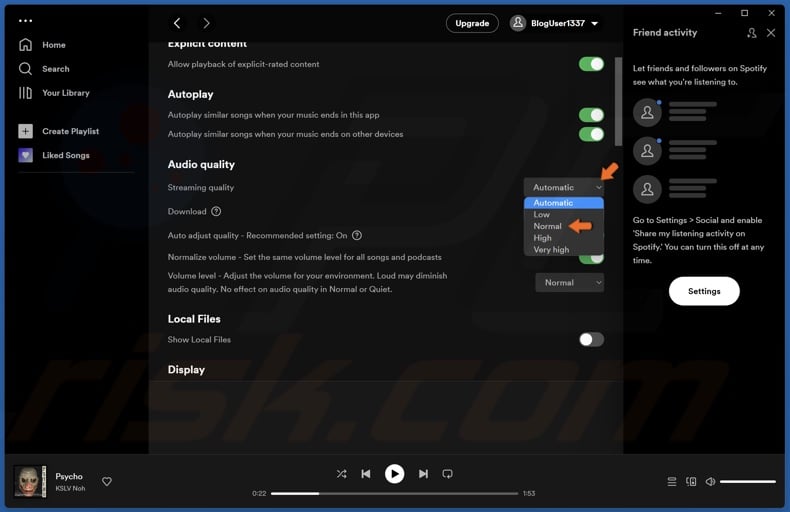Toggle the Normalize volume switch

pos(591,259)
